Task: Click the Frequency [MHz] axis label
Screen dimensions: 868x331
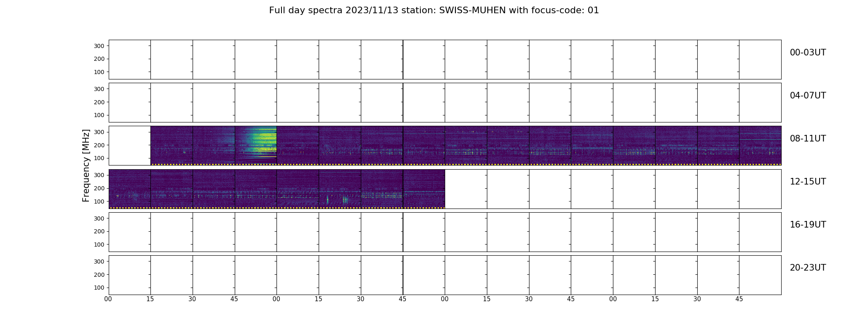Action: click(x=86, y=165)
